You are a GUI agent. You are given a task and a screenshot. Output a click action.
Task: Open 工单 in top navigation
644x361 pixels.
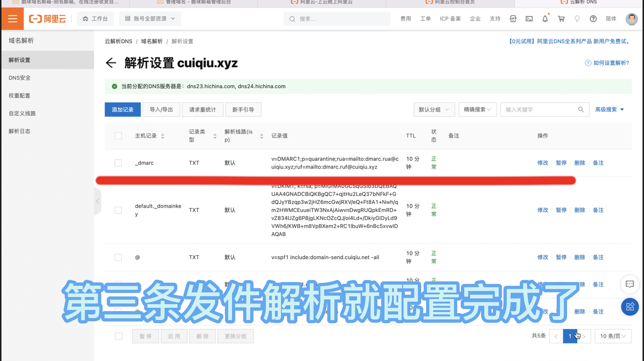click(x=425, y=19)
